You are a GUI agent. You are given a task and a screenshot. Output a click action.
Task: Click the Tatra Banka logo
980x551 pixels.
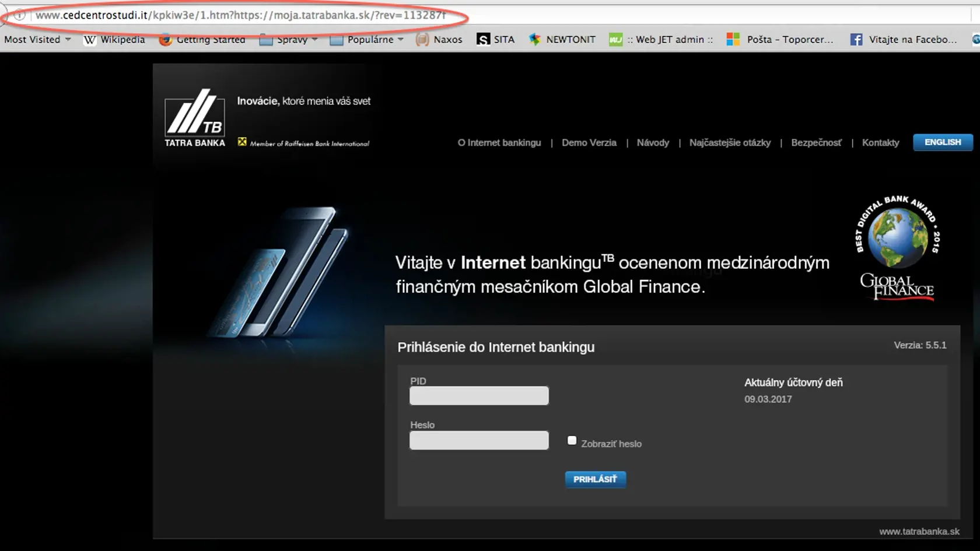[195, 118]
